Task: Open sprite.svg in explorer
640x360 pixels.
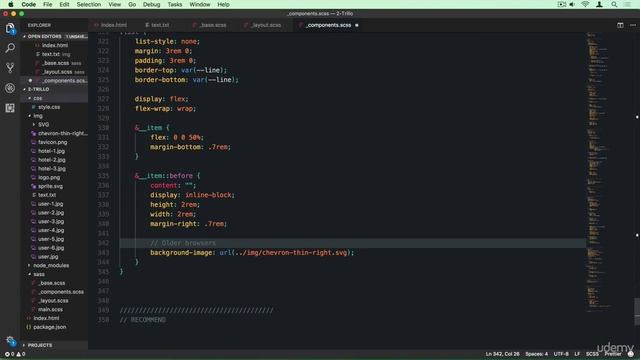Action: click(50, 186)
